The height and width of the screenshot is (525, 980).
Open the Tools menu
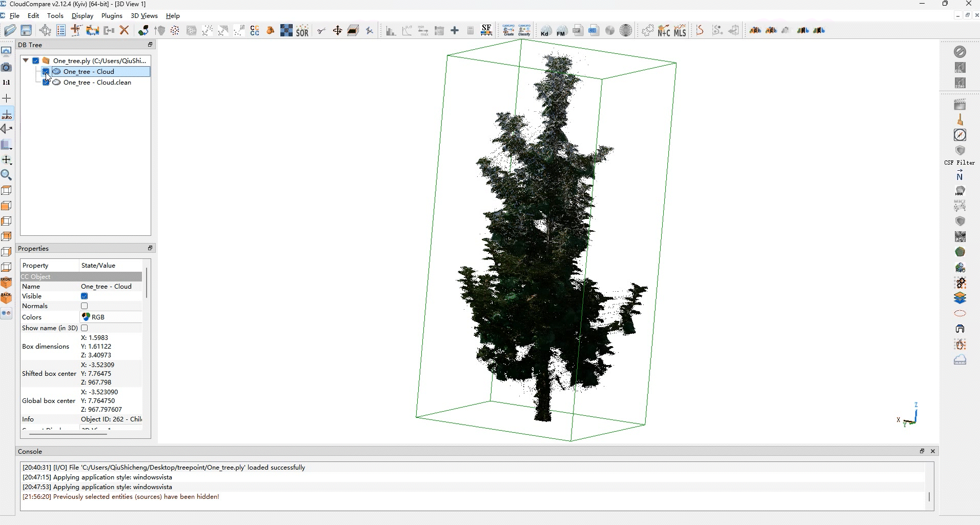[x=55, y=16]
